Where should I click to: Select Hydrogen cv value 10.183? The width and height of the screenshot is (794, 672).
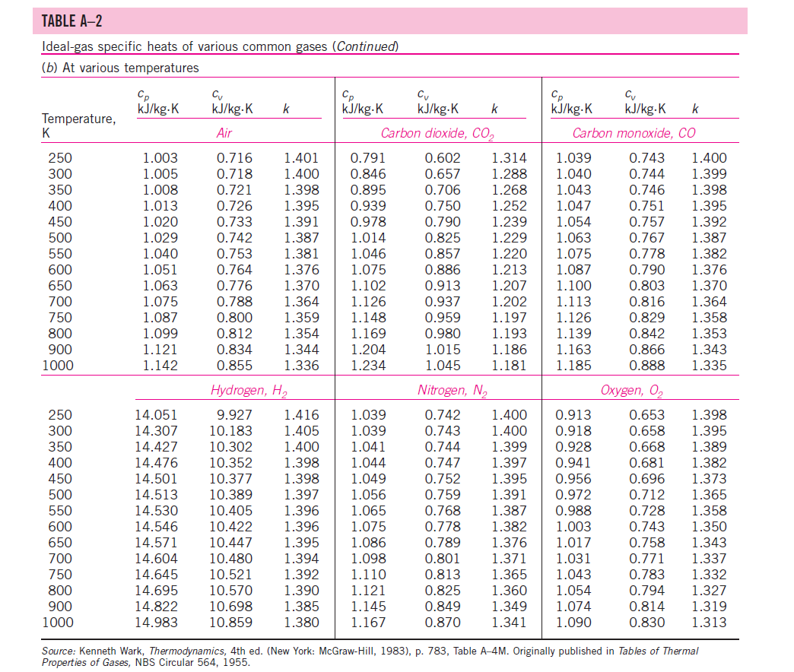tap(230, 431)
